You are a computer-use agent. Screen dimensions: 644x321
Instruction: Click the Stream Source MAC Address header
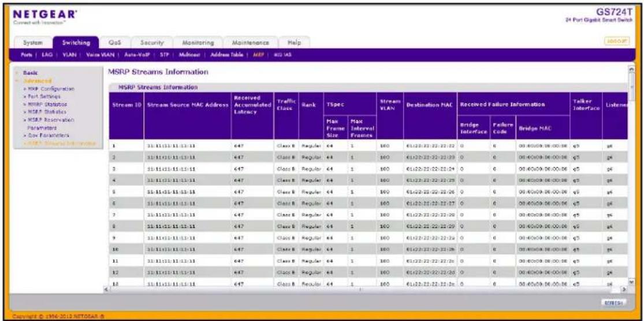[x=187, y=116]
